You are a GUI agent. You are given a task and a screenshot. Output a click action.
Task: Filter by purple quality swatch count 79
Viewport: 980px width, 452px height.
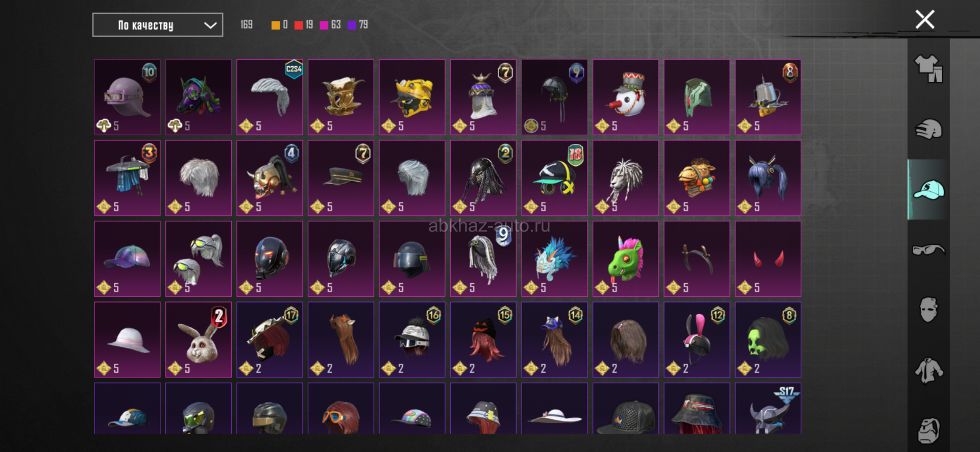(x=358, y=24)
